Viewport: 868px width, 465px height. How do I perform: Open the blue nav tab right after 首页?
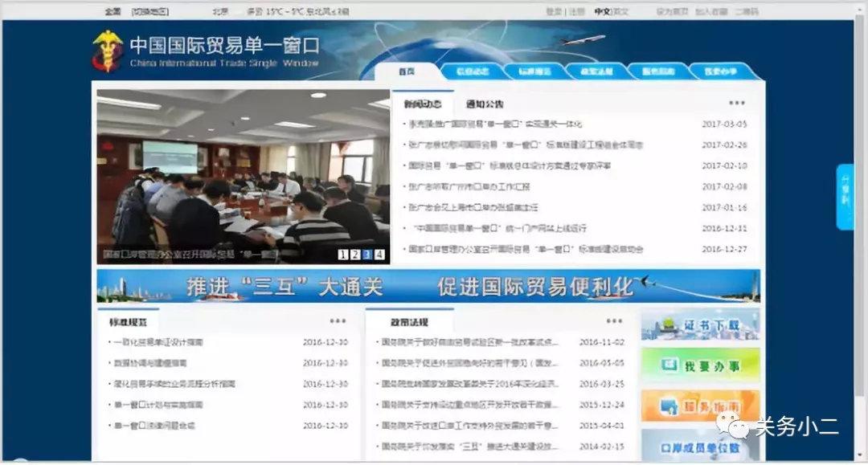[473, 71]
